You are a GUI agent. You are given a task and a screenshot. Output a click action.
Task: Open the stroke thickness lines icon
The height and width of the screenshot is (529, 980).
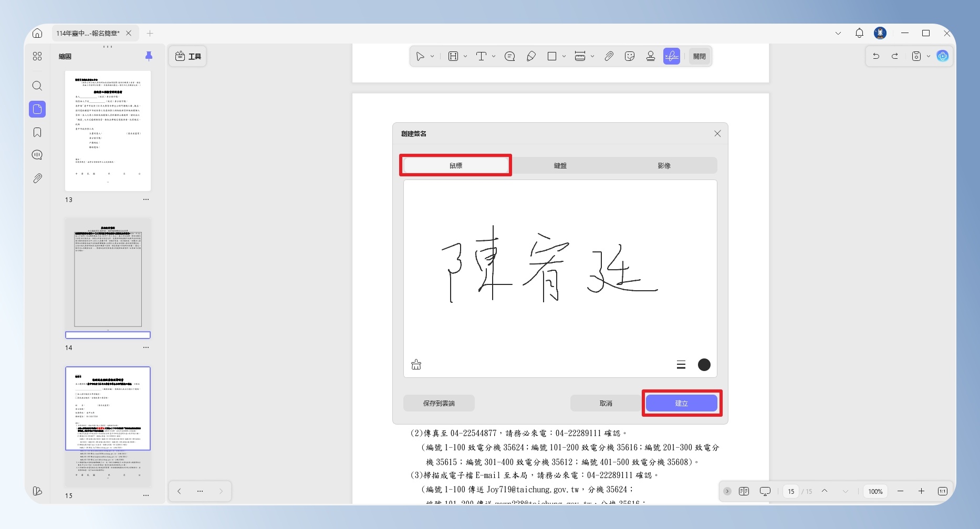[x=681, y=365]
